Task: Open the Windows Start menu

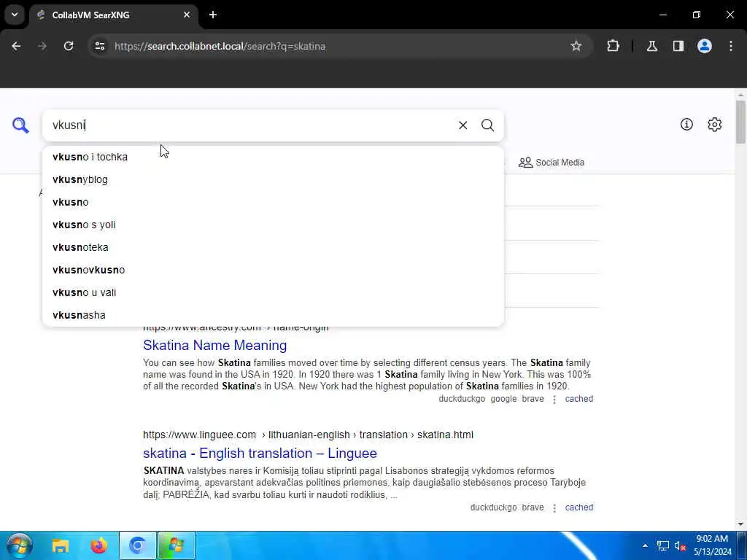Action: coord(18,545)
